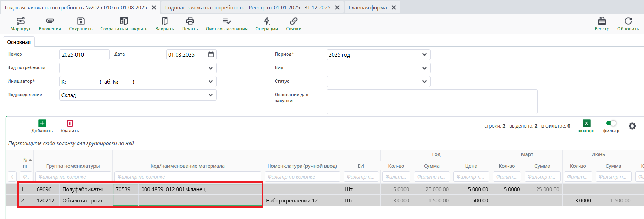The height and width of the screenshot is (219, 644).
Task: Select the Основная tab
Action: click(x=19, y=42)
